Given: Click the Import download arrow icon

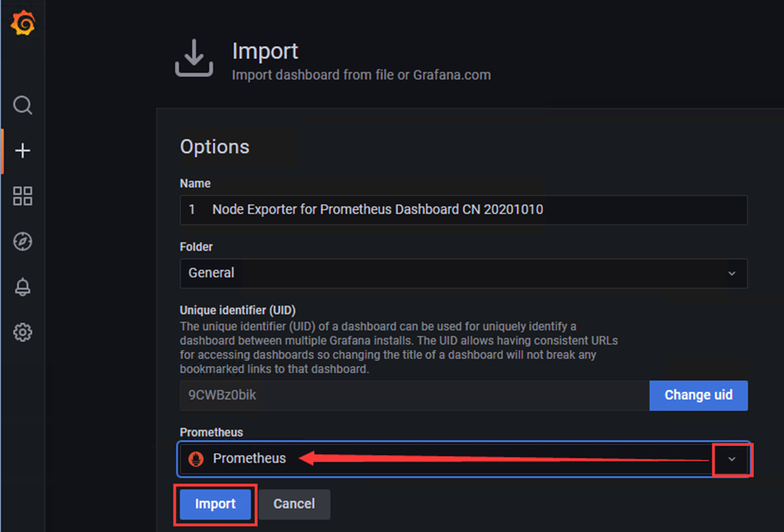Looking at the screenshot, I should point(194,58).
